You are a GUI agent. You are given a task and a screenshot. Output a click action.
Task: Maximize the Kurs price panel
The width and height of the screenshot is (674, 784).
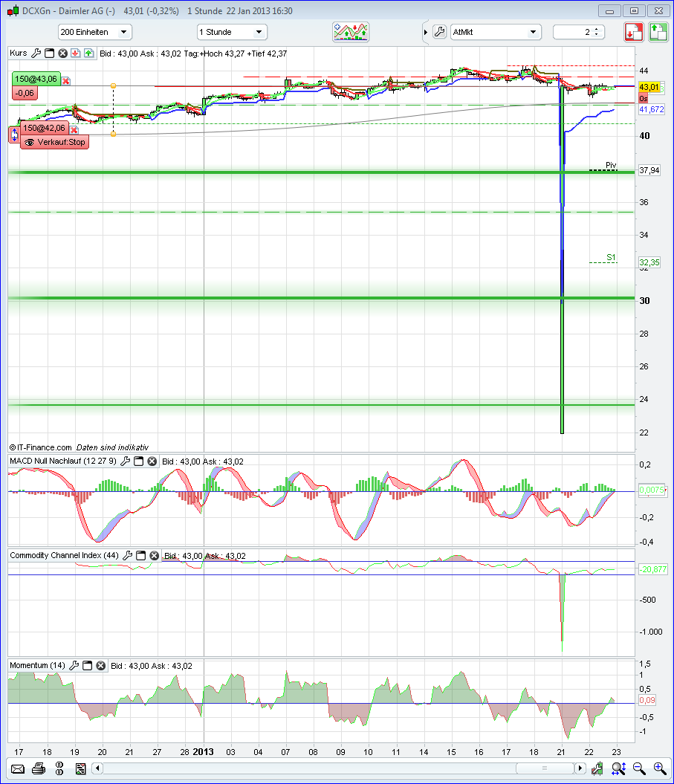coord(49,53)
